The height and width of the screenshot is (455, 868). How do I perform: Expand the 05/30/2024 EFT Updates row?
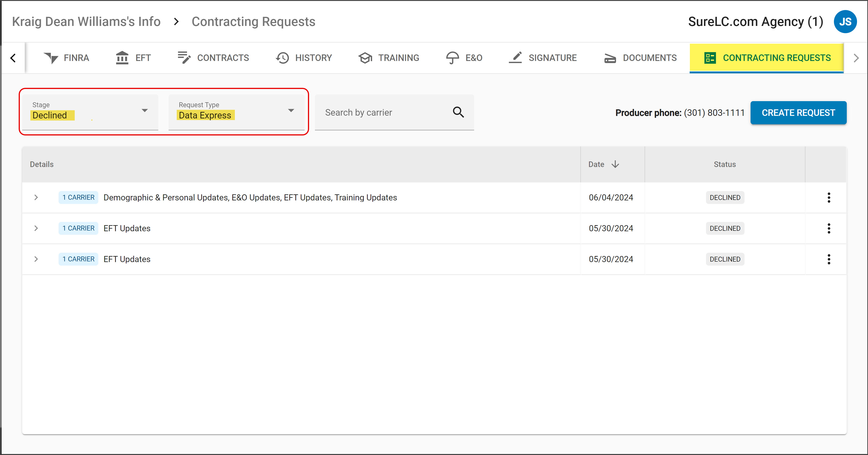[36, 228]
